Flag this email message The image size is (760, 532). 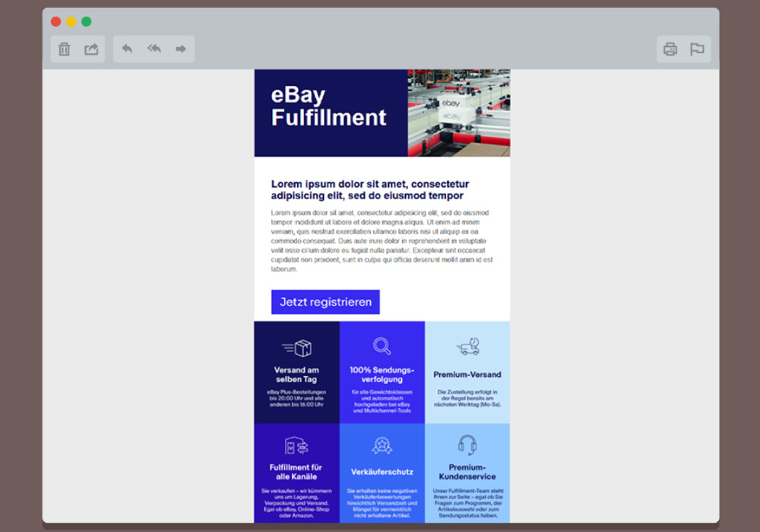(697, 49)
